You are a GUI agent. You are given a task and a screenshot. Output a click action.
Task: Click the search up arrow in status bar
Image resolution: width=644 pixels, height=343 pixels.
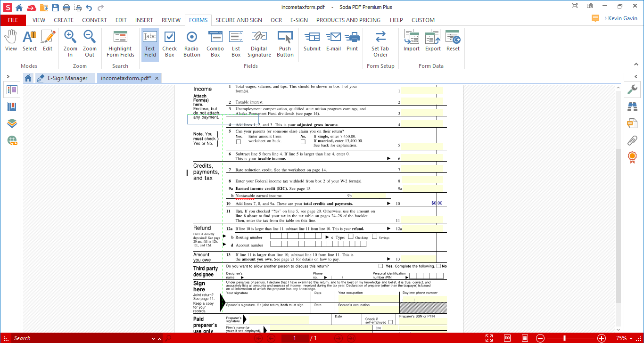click(160, 338)
